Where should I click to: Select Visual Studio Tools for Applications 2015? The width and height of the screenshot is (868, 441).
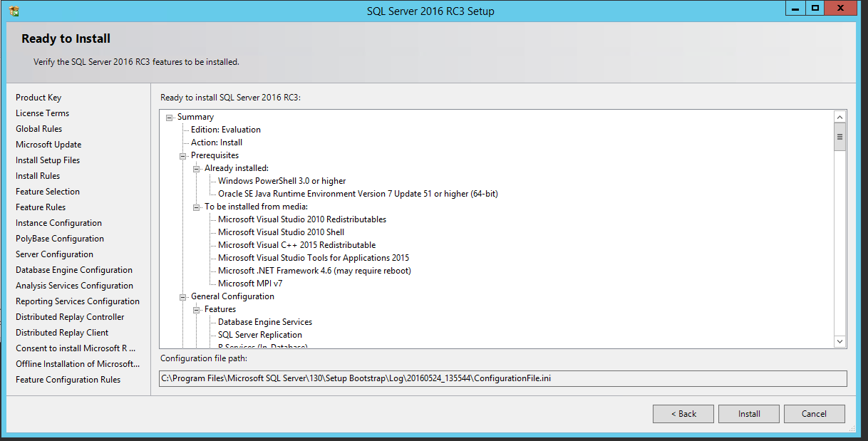[314, 258]
